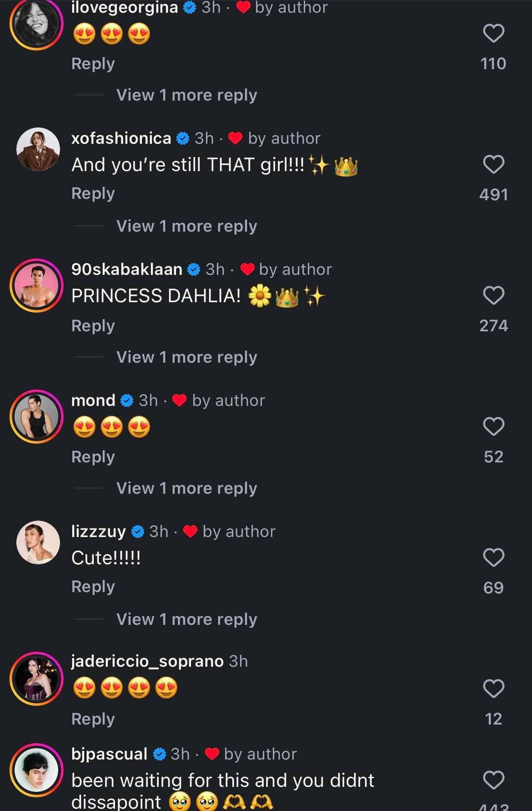Open the bjpascual username link
Screen dimensions: 532x811
click(109, 754)
